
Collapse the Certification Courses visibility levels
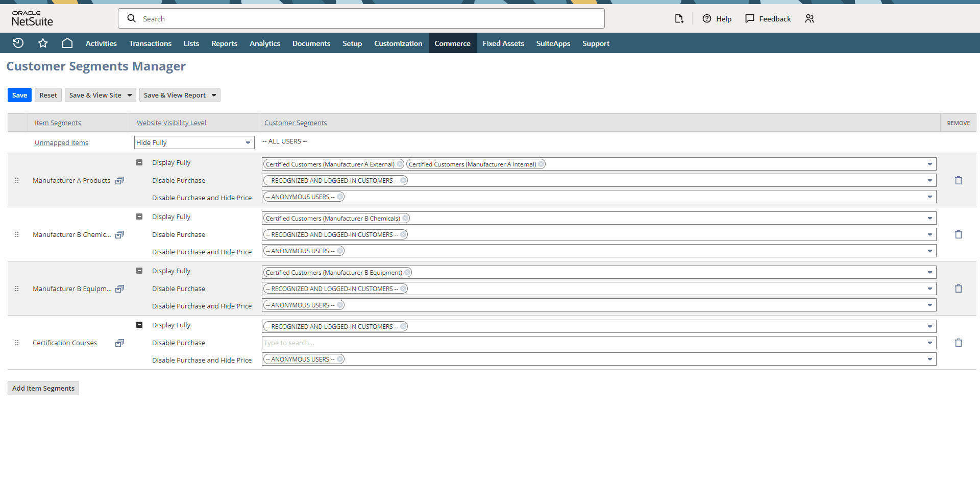pyautogui.click(x=139, y=325)
